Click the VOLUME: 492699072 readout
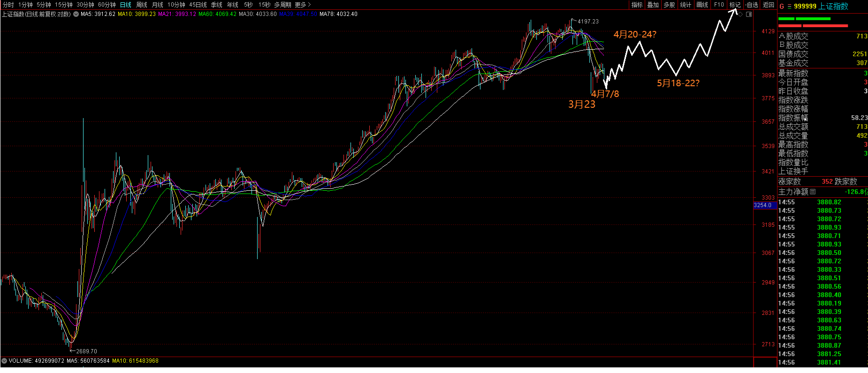Screen dimensions: 868x373 [x=37, y=361]
